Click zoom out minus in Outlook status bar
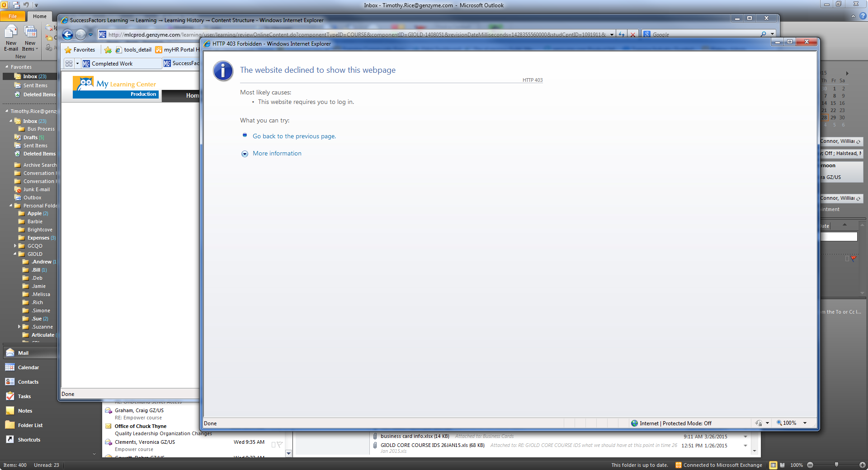868x470 pixels. tap(810, 465)
